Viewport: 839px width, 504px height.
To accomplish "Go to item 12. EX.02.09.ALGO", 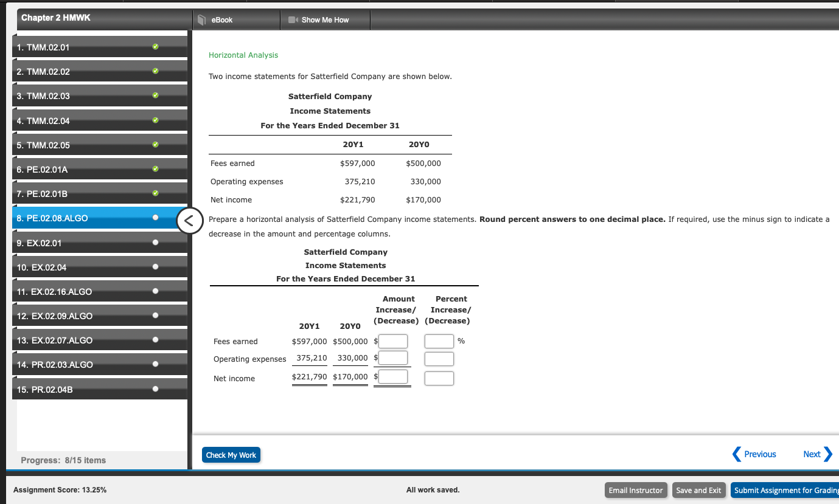I will coord(100,316).
